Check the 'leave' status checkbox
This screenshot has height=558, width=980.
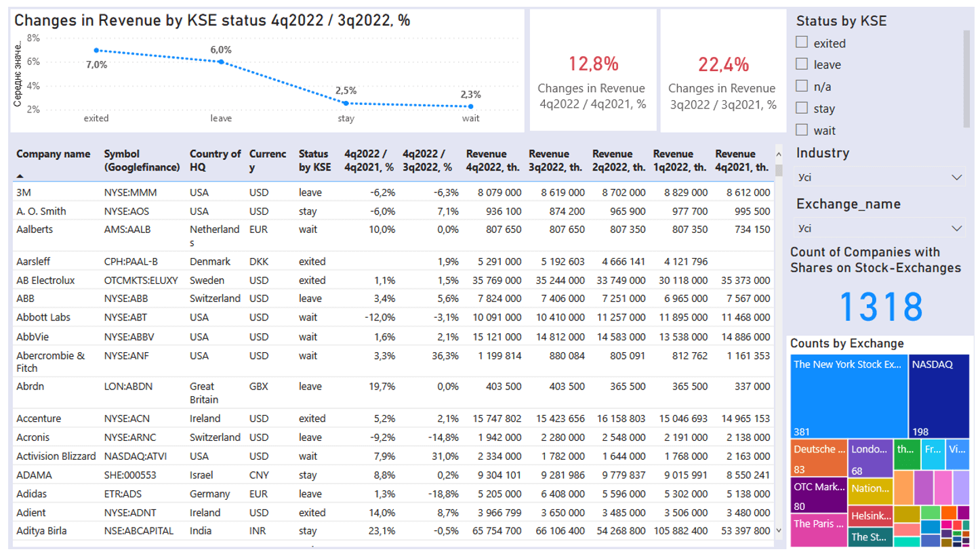click(x=802, y=64)
